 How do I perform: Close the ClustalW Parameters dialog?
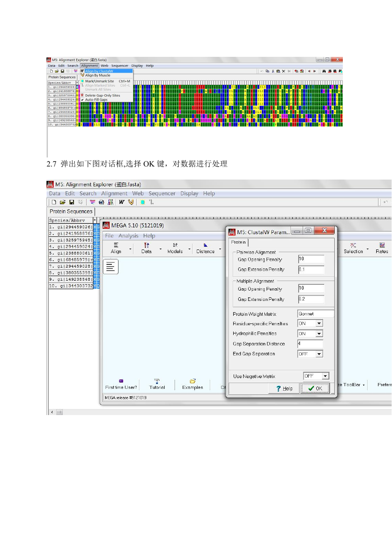coord(325,231)
